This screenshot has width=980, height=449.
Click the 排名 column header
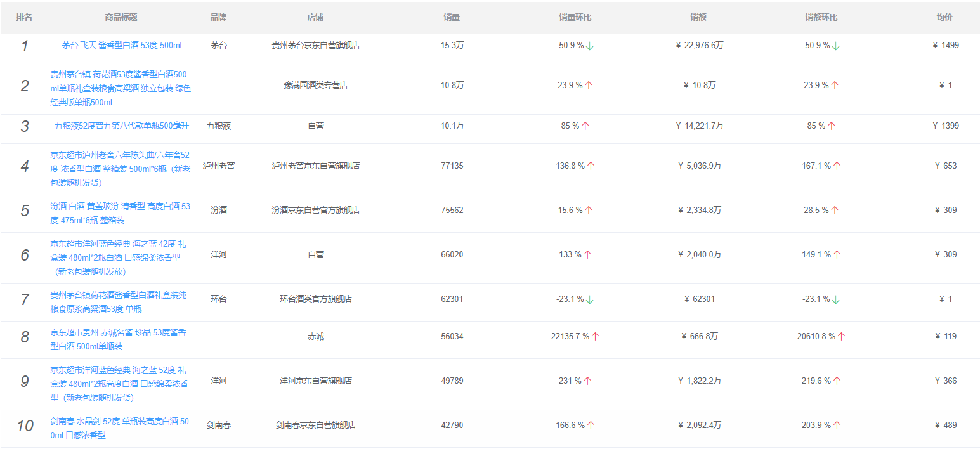(x=24, y=18)
